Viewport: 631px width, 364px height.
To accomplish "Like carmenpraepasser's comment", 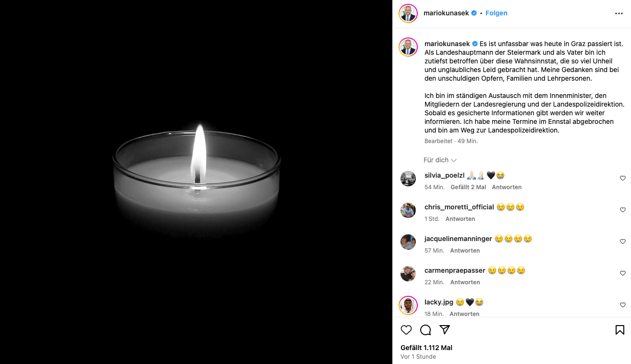I will [x=622, y=273].
